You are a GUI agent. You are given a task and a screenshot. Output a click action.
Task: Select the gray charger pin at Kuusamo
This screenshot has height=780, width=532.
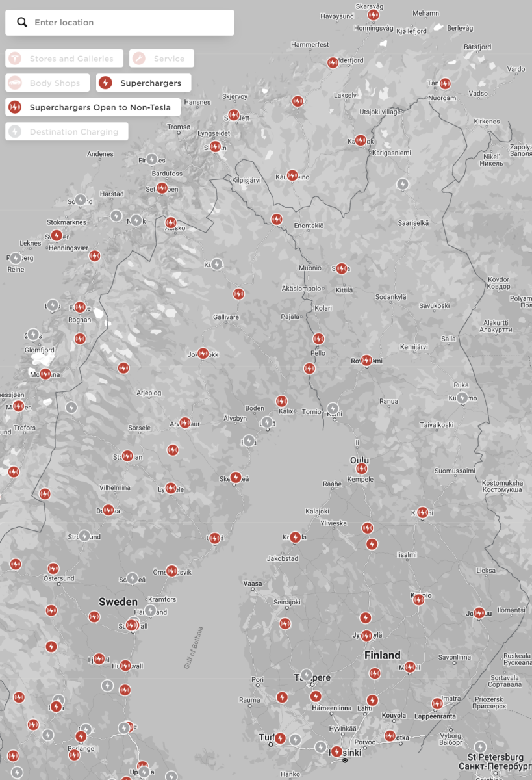point(462,397)
